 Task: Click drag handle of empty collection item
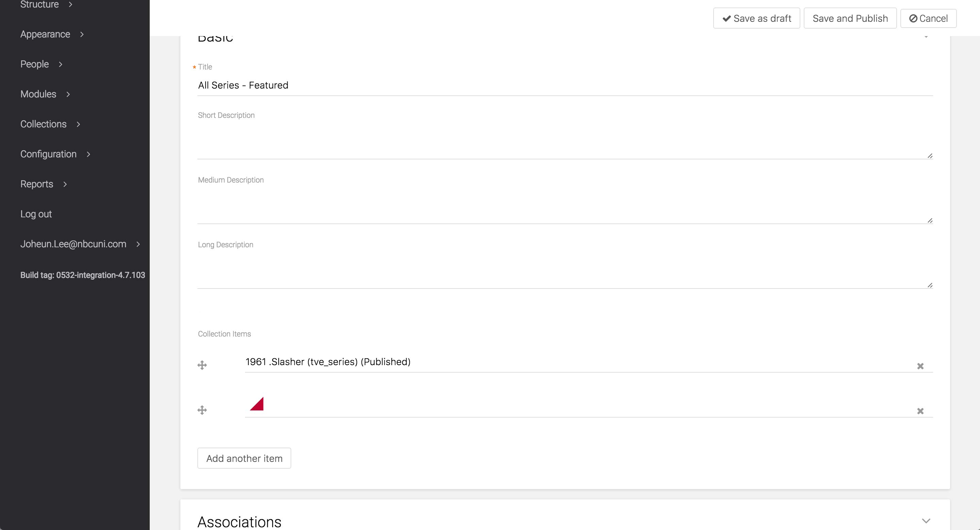click(202, 410)
